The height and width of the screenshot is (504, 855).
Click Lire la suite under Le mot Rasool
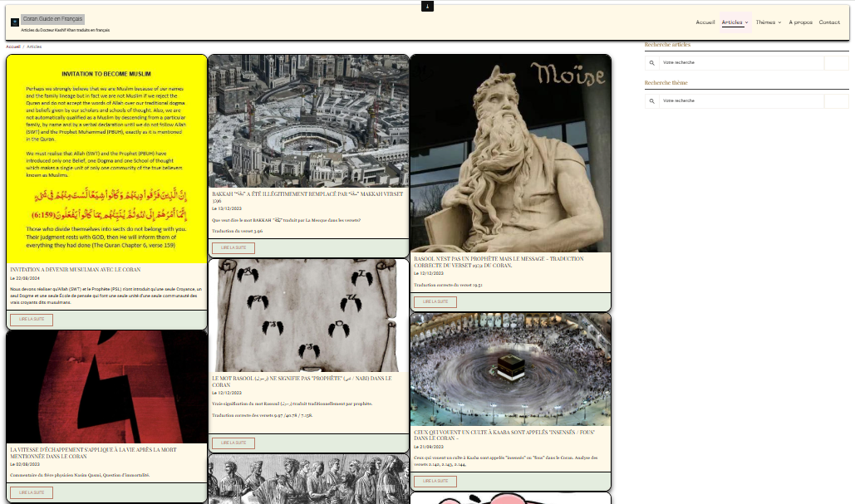[x=233, y=443]
